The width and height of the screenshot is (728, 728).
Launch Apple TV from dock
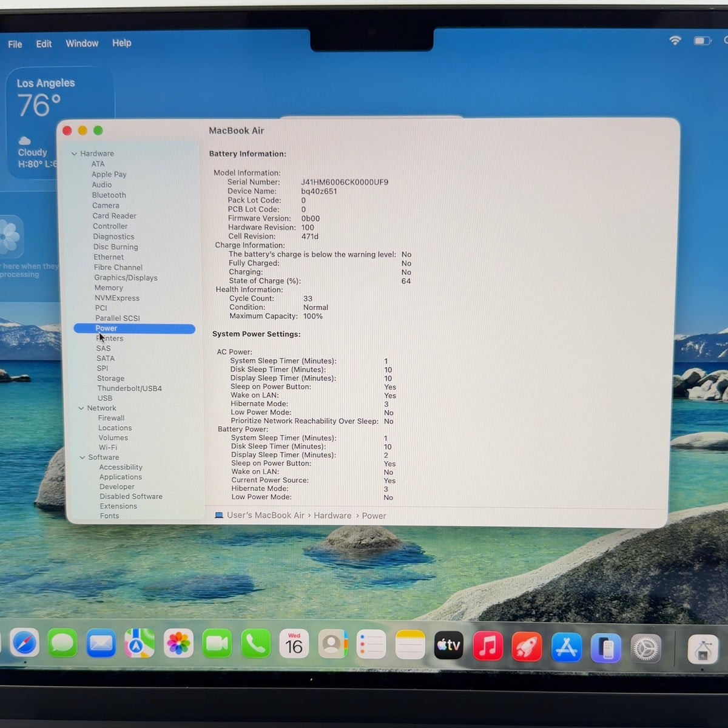[x=449, y=645]
